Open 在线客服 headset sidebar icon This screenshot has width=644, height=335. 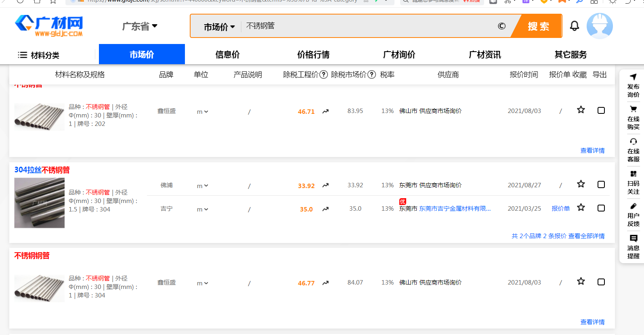[633, 141]
